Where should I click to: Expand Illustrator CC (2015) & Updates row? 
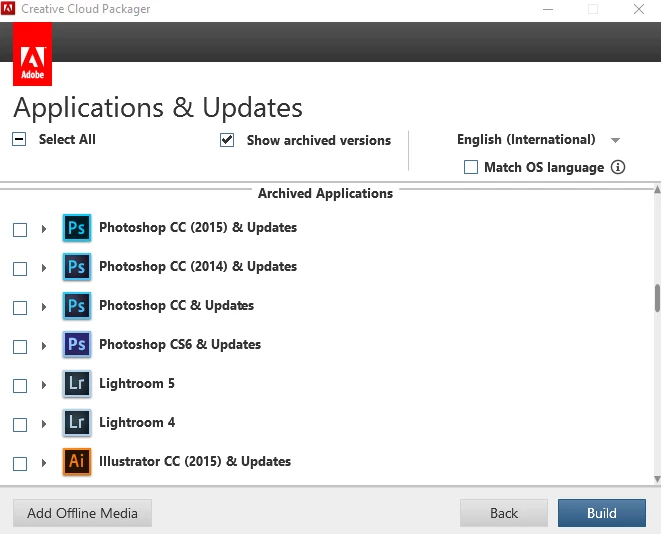(x=44, y=463)
